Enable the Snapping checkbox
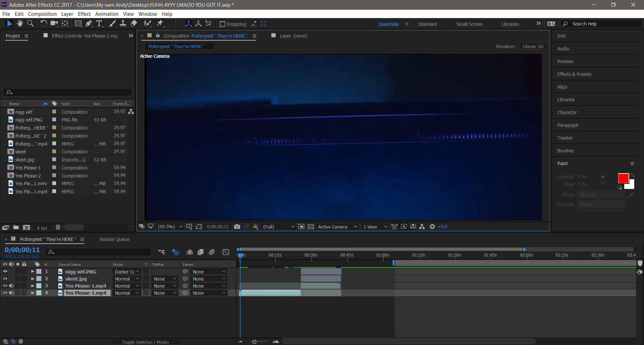The image size is (644, 345). tap(222, 24)
